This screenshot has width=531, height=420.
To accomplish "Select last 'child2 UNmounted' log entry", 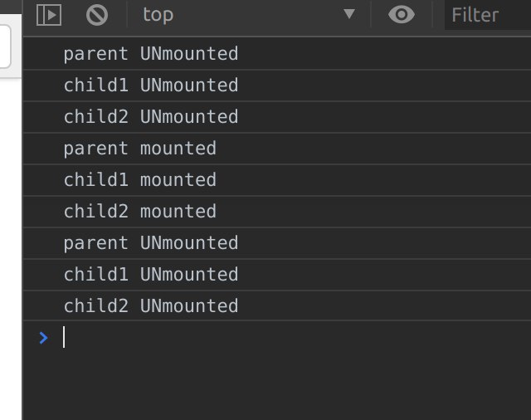I will 276,305.
